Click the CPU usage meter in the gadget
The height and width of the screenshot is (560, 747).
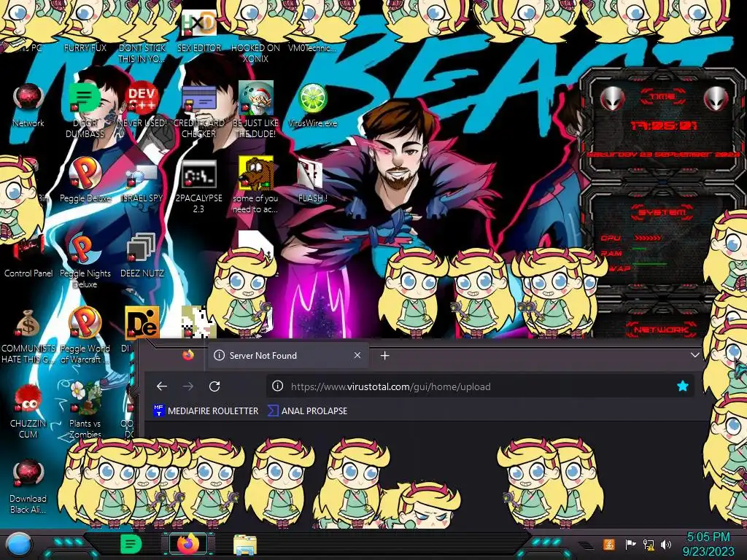[x=648, y=237]
